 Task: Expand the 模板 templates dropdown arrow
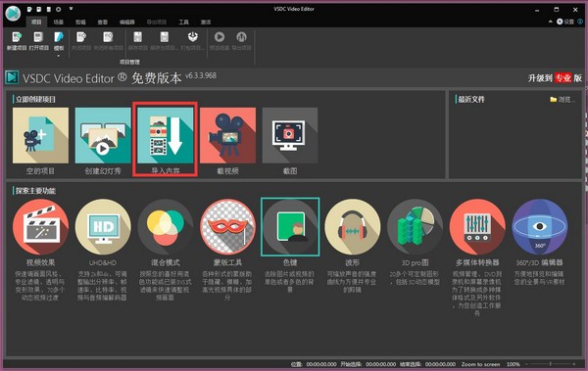[59, 56]
